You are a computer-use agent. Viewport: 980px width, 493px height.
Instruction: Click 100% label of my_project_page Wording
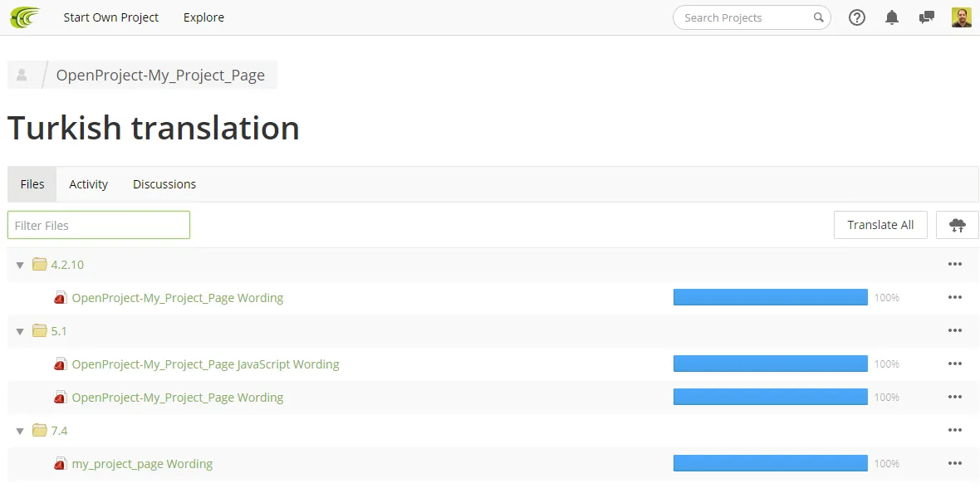(886, 463)
